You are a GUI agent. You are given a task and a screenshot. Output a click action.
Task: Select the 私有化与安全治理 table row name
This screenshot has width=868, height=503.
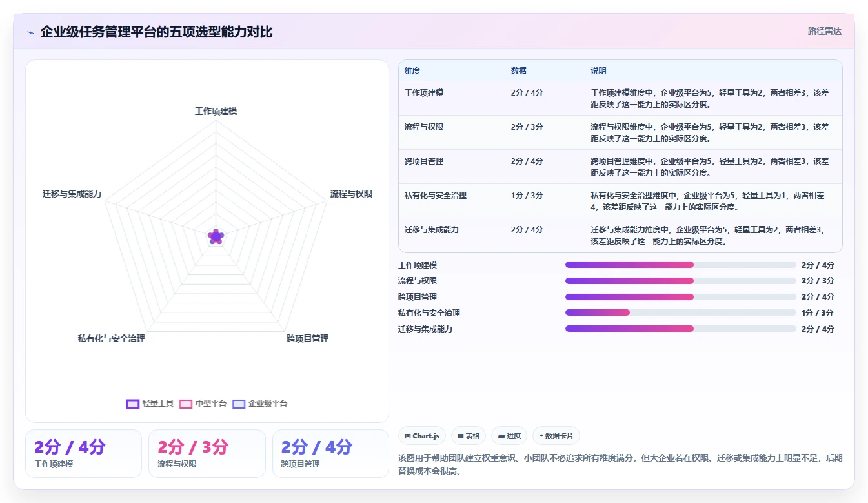(436, 196)
